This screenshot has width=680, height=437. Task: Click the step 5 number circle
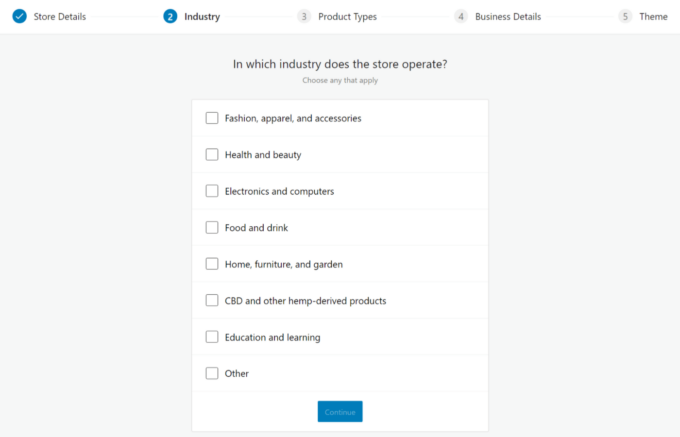coord(625,16)
